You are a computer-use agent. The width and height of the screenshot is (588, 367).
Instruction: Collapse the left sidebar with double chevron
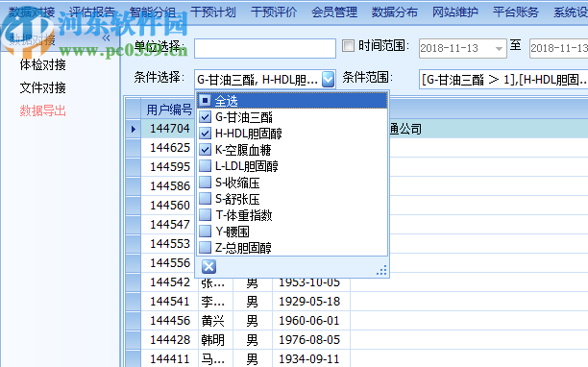click(106, 37)
